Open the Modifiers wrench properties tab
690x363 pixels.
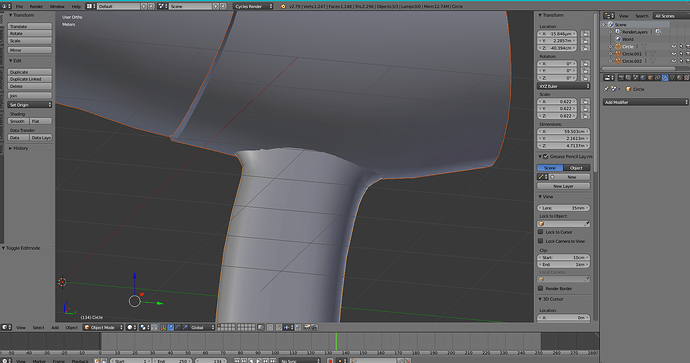665,77
